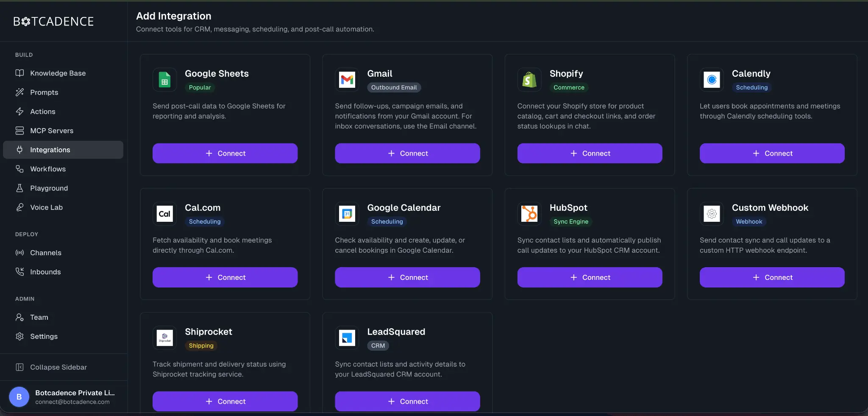This screenshot has height=416, width=868.
Task: Click the Botcadence logo
Action: pos(53,21)
